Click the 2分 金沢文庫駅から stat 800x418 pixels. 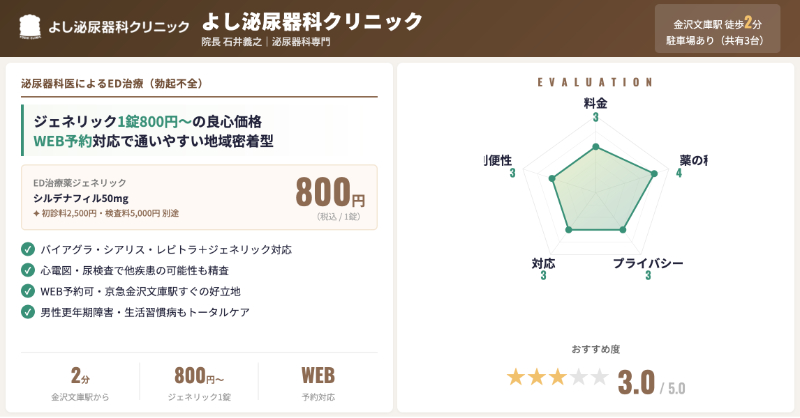coord(80,383)
